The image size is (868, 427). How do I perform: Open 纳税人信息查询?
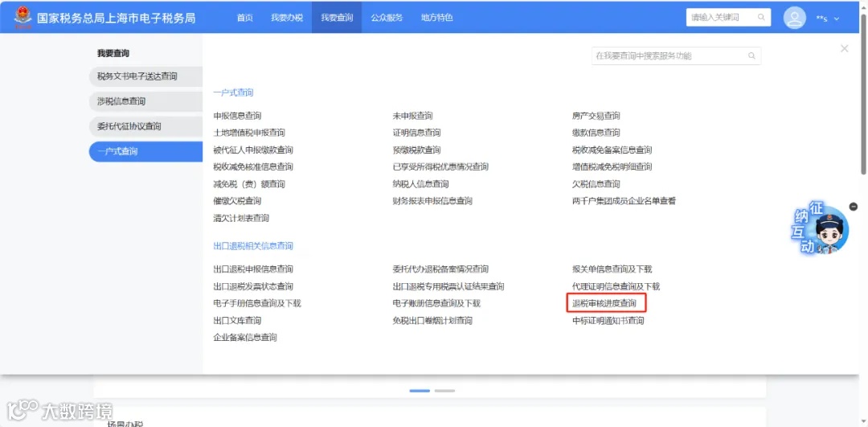[x=420, y=184]
